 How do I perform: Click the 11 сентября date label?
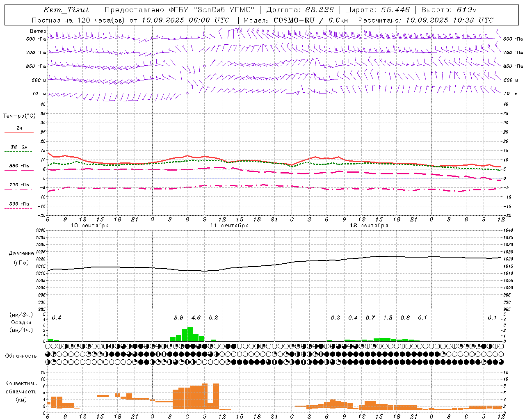pos(229,226)
